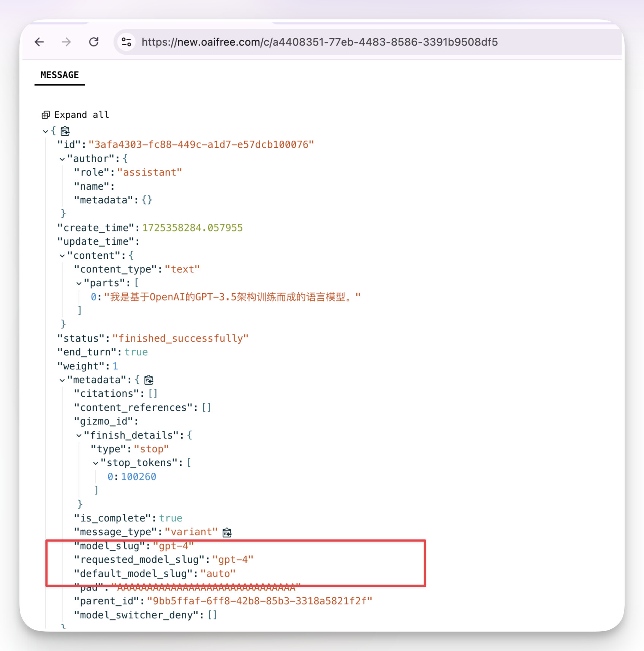
Task: Collapse the "stop_tokens" array
Action: tap(95, 463)
